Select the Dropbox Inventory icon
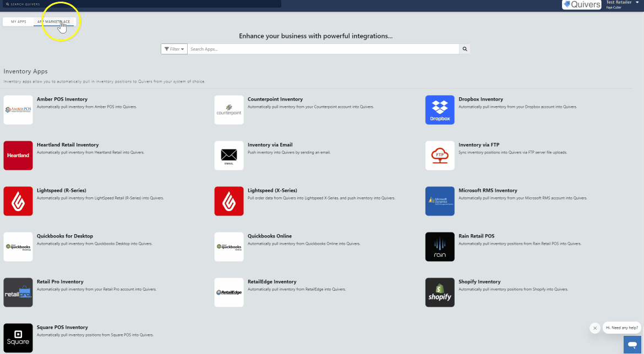 tap(440, 110)
